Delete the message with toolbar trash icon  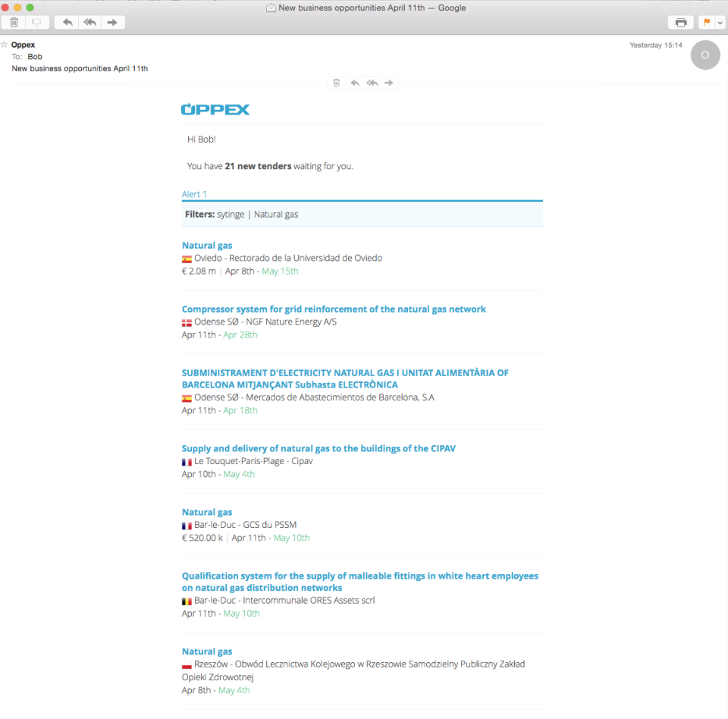[x=14, y=22]
